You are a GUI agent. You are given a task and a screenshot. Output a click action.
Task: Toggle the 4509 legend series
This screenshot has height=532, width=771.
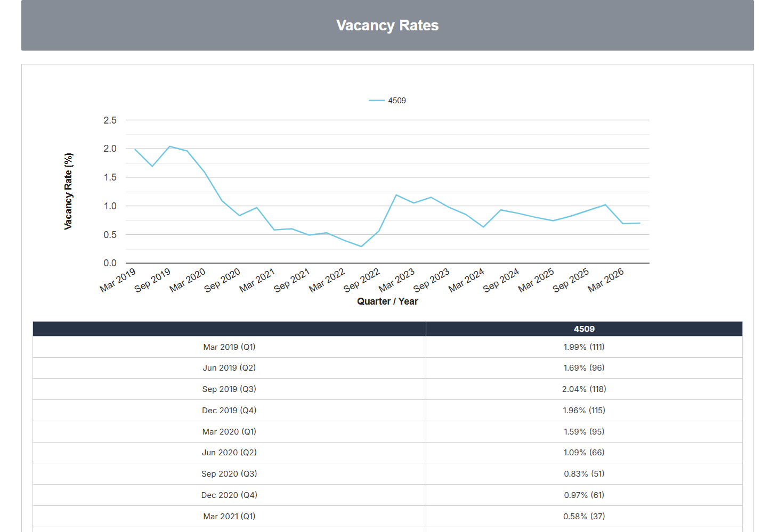387,101
